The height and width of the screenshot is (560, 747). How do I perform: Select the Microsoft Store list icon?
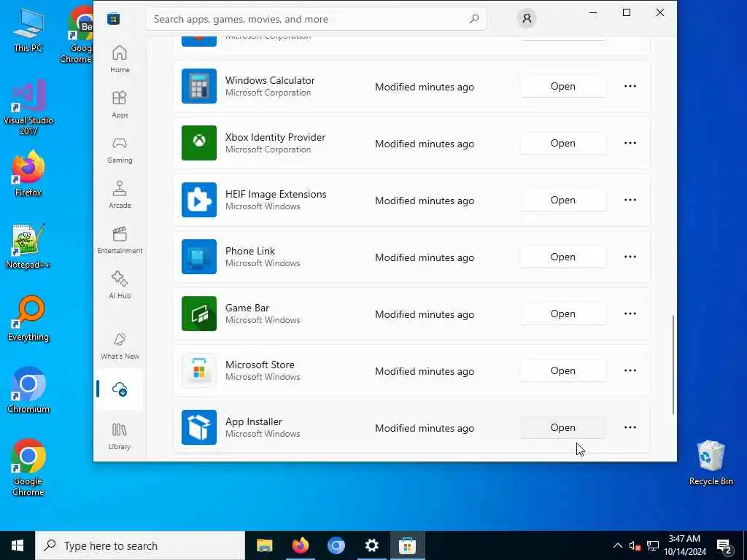pos(198,370)
